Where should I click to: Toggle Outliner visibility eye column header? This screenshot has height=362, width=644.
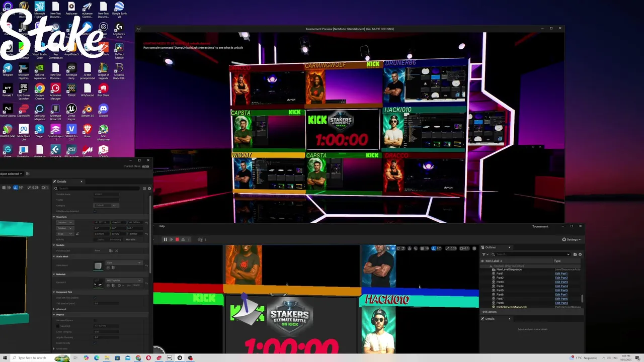click(482, 261)
